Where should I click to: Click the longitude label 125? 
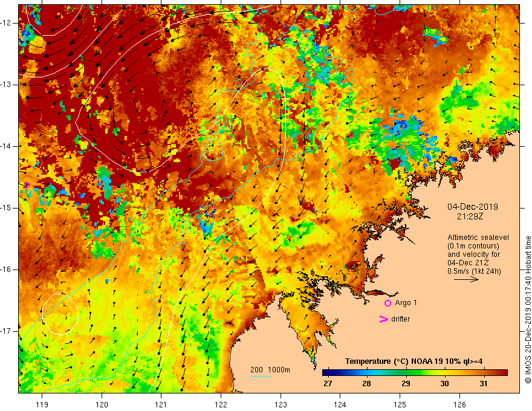tap(400, 404)
